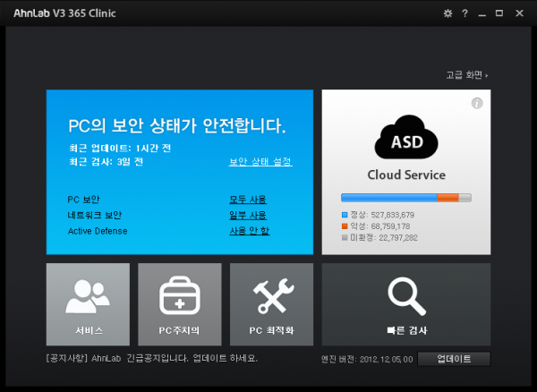Toggle 네트워크 보안 via 일부 사용

[x=248, y=215]
